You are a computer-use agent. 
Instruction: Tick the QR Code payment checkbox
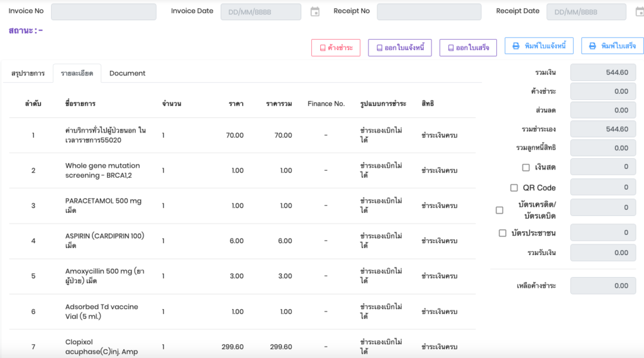pyautogui.click(x=514, y=188)
